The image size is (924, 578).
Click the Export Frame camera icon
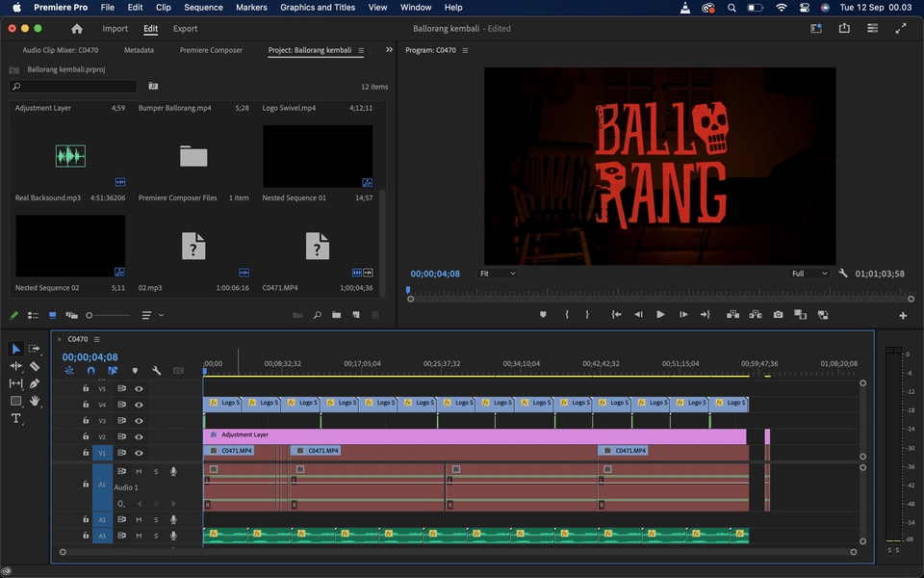click(779, 315)
